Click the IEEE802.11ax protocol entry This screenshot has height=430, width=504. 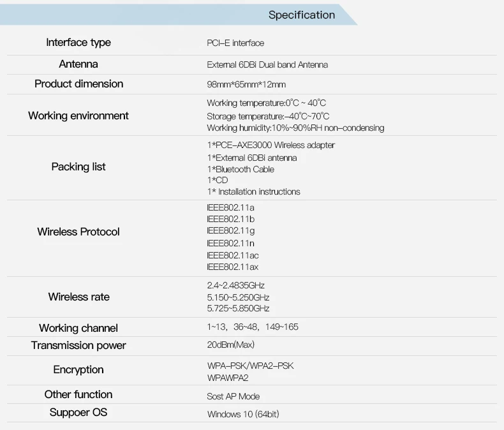[x=232, y=267]
